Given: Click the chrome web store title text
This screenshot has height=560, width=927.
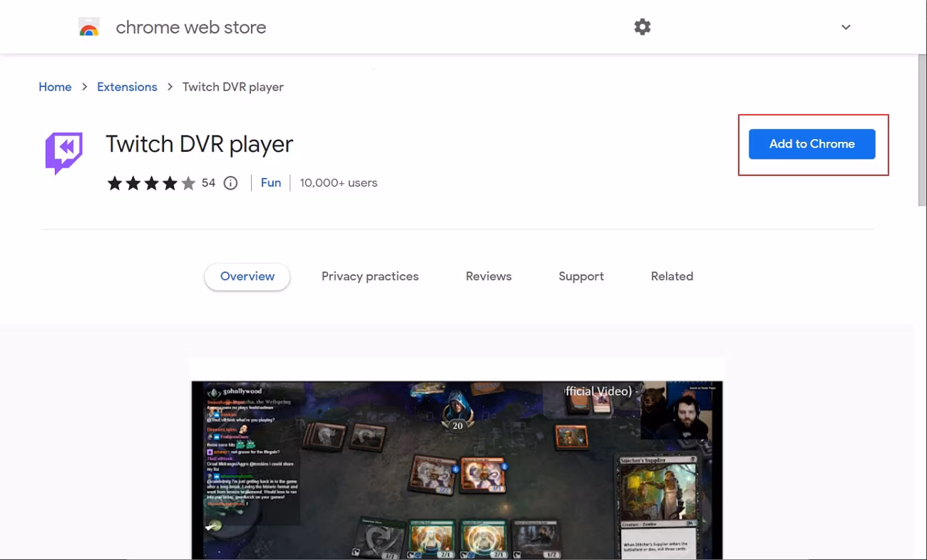Looking at the screenshot, I should point(191,28).
